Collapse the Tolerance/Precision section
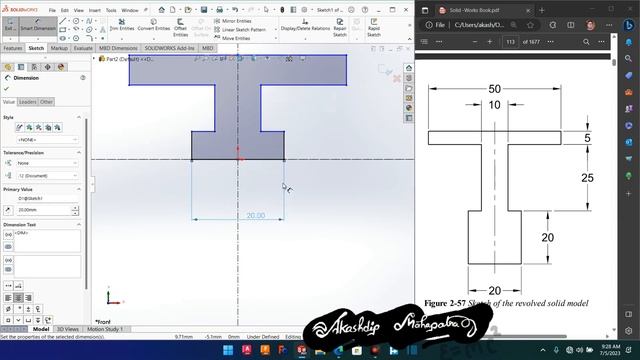 pos(79,153)
